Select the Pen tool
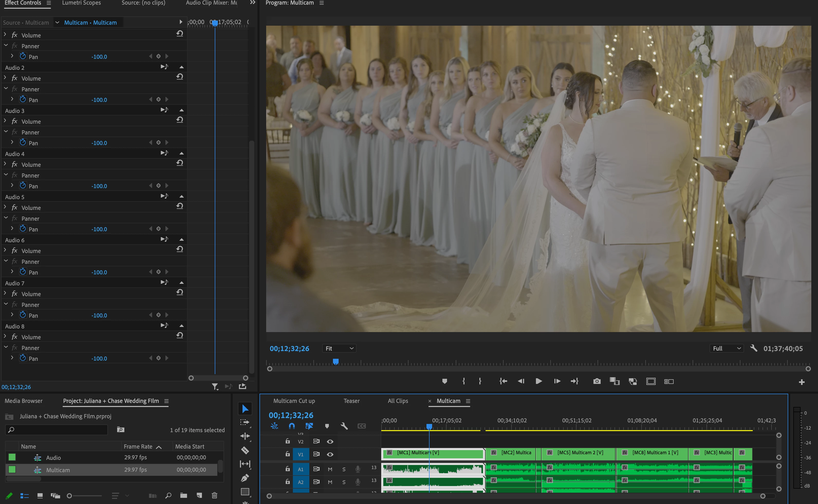Image resolution: width=818 pixels, height=504 pixels. pos(245,478)
